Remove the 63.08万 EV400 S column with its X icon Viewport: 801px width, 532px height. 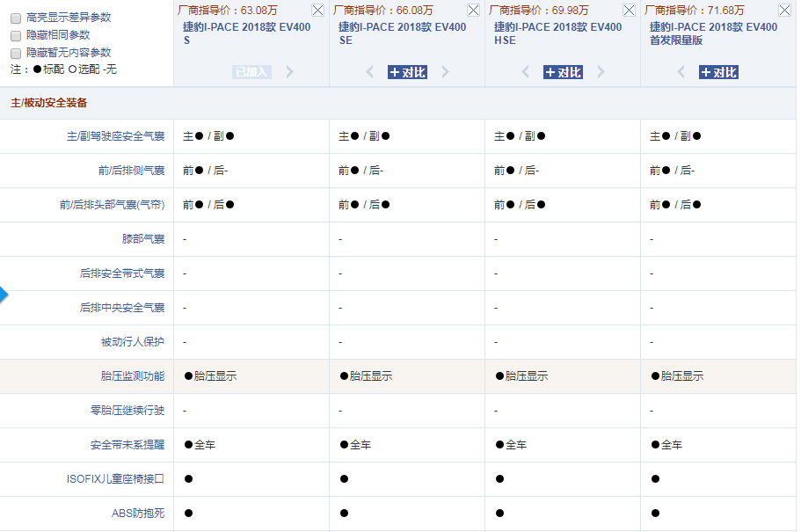[x=317, y=11]
